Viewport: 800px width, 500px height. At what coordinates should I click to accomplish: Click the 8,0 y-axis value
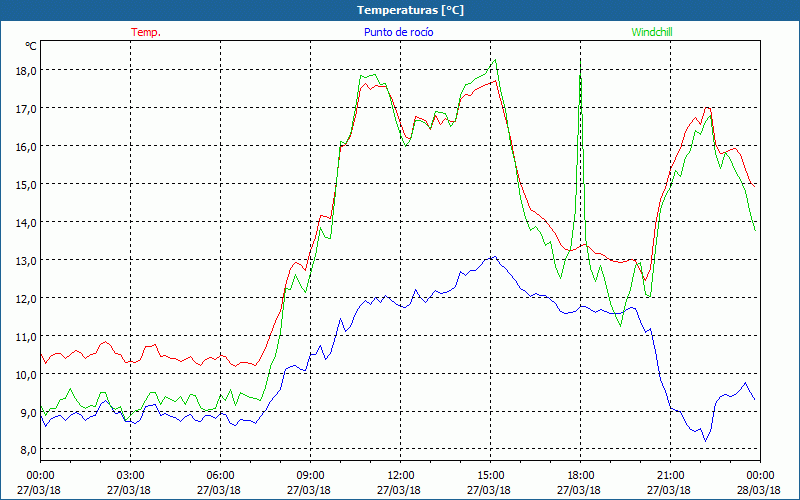pyautogui.click(x=29, y=450)
